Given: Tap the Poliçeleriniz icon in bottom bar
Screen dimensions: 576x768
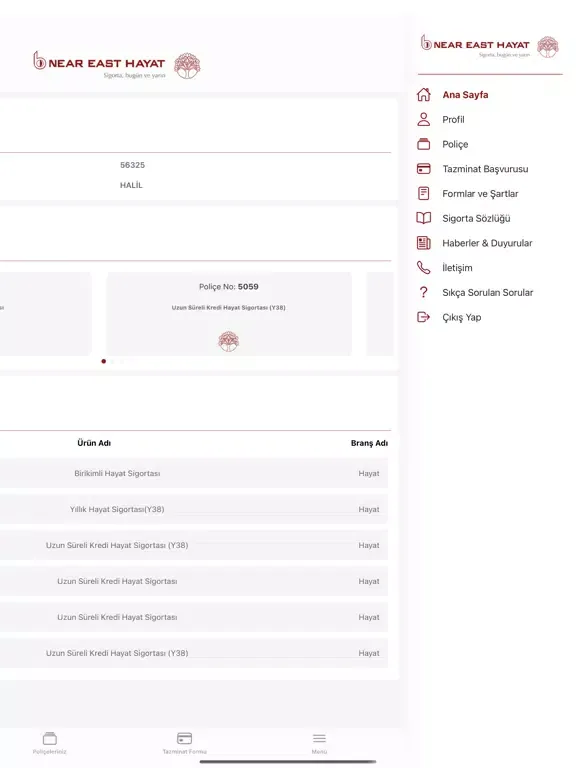Looking at the screenshot, I should tap(49, 738).
